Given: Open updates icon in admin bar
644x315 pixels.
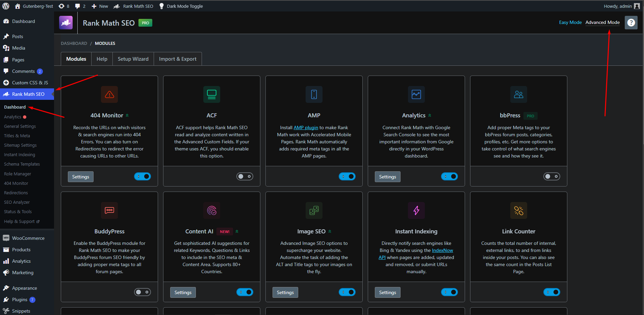Looking at the screenshot, I should pos(63,6).
